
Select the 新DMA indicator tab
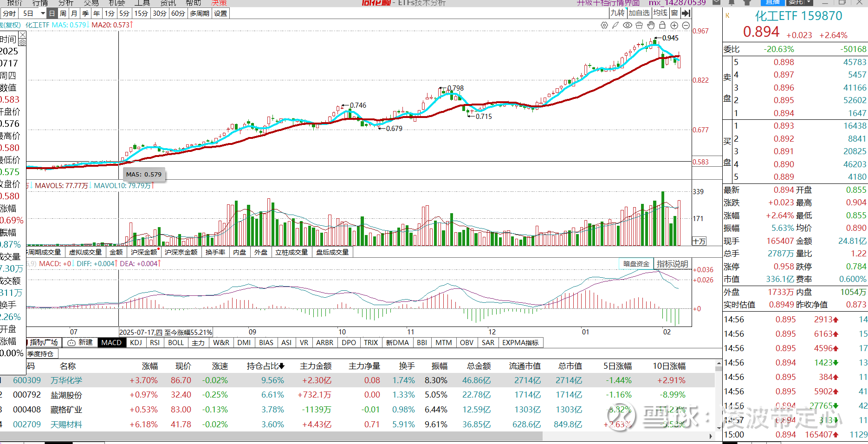397,343
